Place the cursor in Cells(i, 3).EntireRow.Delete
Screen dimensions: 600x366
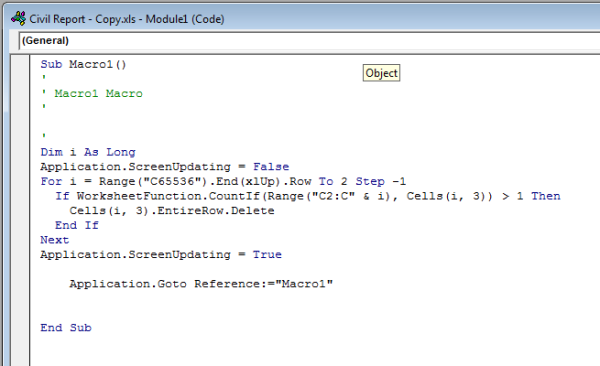(172, 211)
